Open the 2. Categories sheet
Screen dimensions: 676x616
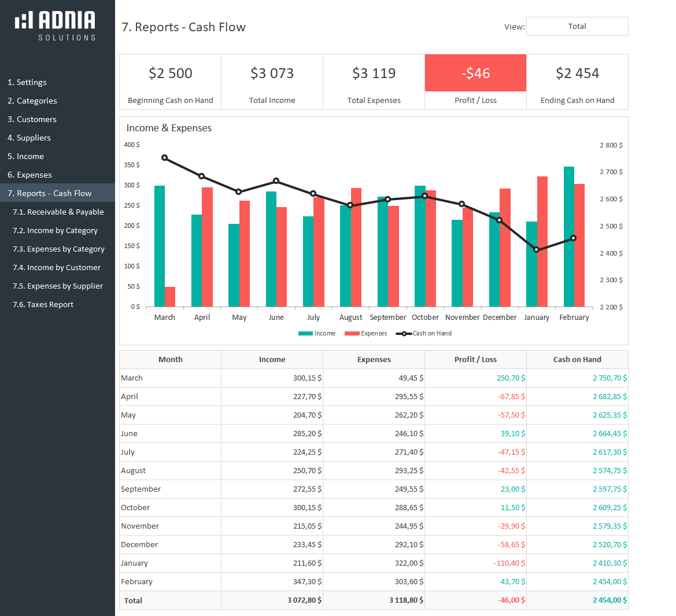32,101
